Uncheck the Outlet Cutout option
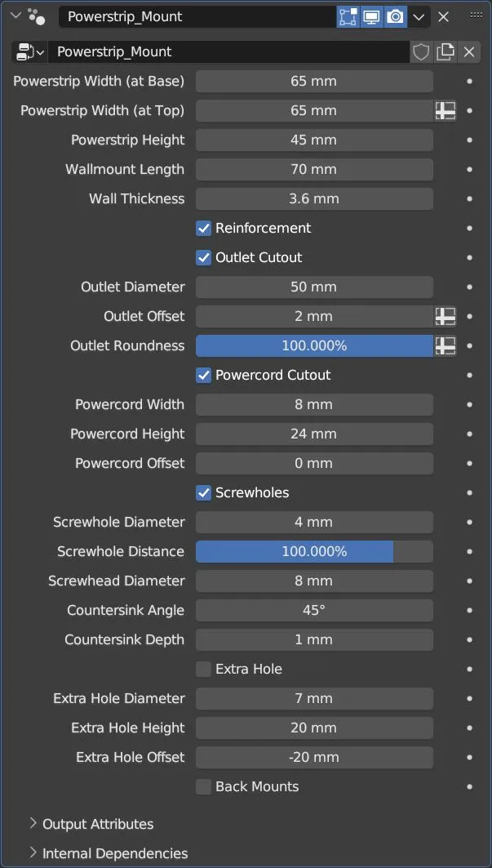Viewport: 492px width, 868px height. click(204, 258)
